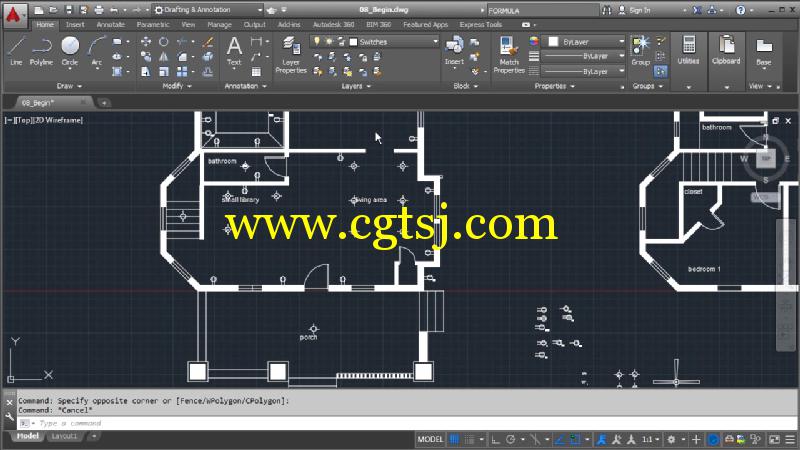
Task: Click the AutoCAD application menu logo
Action: pyautogui.click(x=14, y=15)
